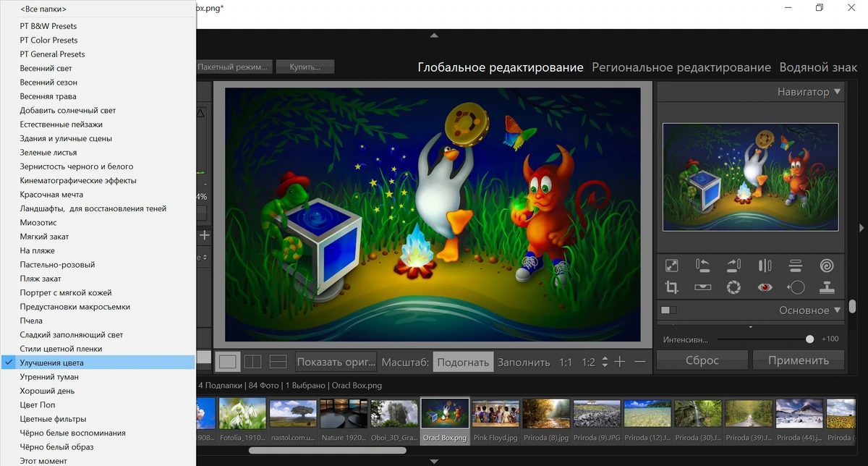Select Priroda (9).JPG thumbnail
868x466 pixels.
click(x=597, y=420)
